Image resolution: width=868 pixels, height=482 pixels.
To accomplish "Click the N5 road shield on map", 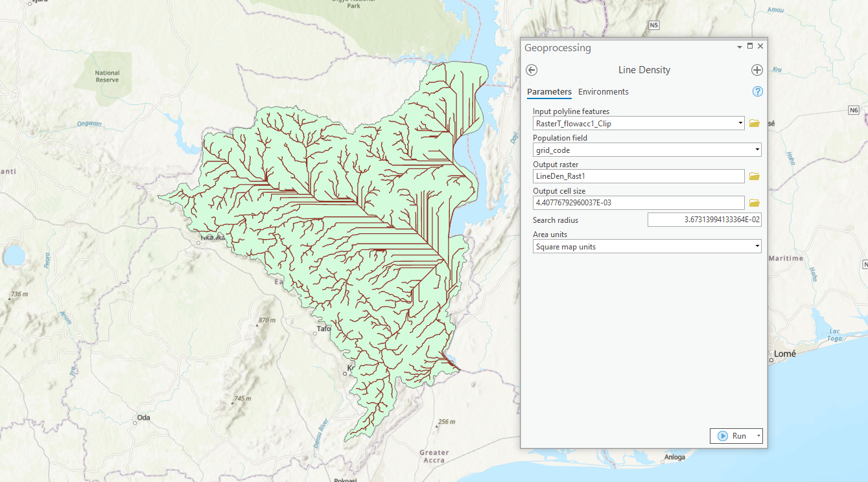I will pyautogui.click(x=654, y=25).
